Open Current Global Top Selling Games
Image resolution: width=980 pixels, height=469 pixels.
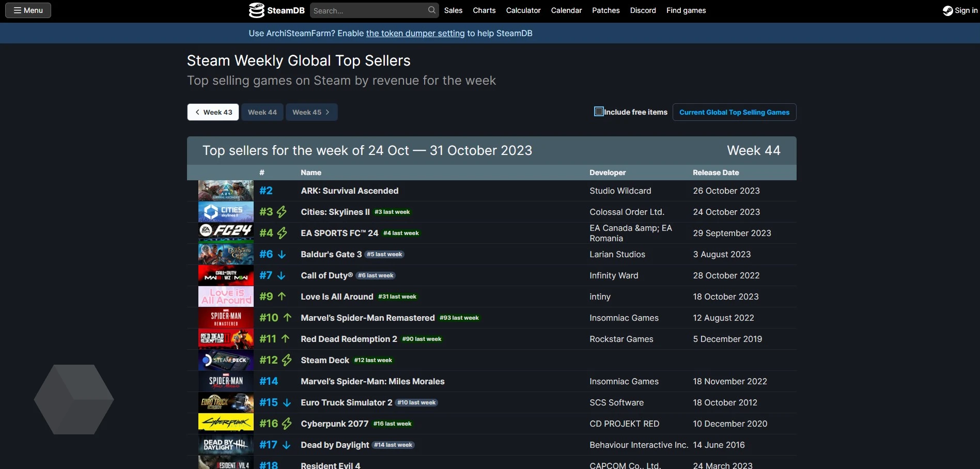(x=734, y=112)
